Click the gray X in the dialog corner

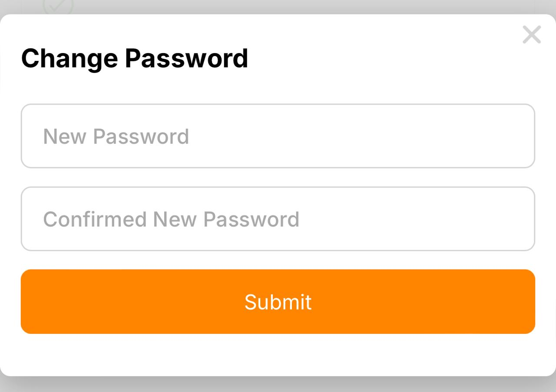coord(532,35)
